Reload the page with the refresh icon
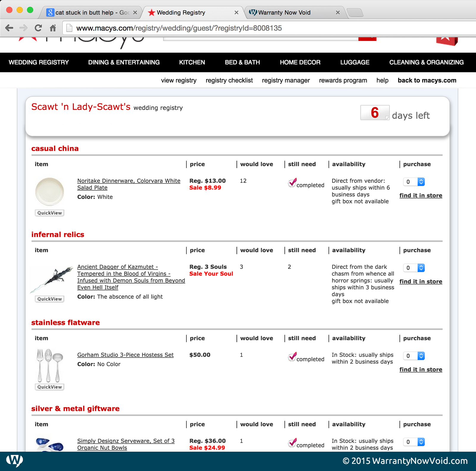 click(x=38, y=28)
